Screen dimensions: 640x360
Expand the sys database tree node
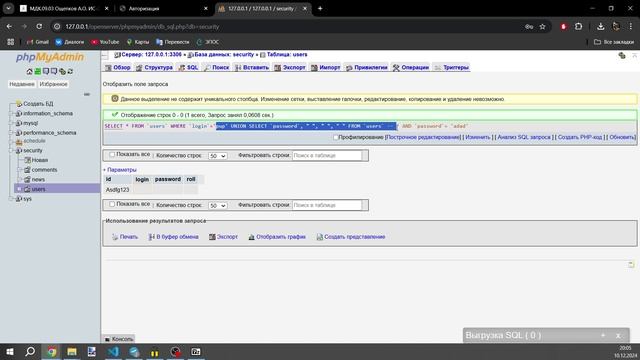(x=11, y=199)
